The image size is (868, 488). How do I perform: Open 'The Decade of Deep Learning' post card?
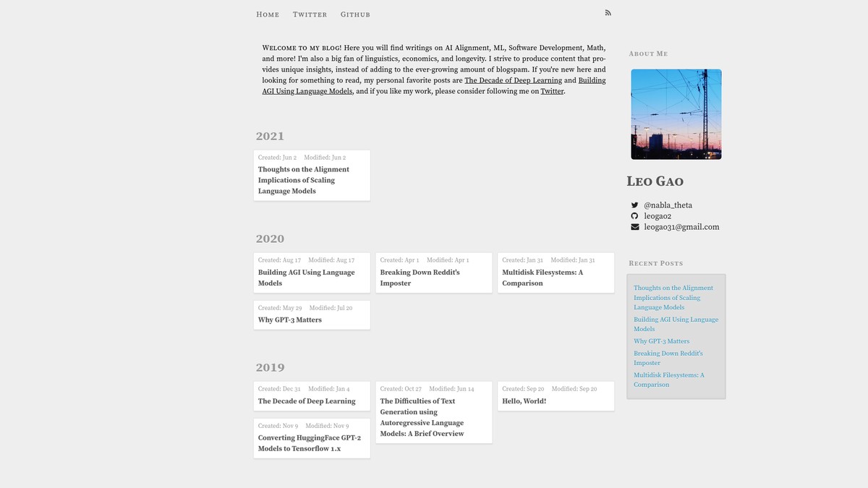(312, 396)
